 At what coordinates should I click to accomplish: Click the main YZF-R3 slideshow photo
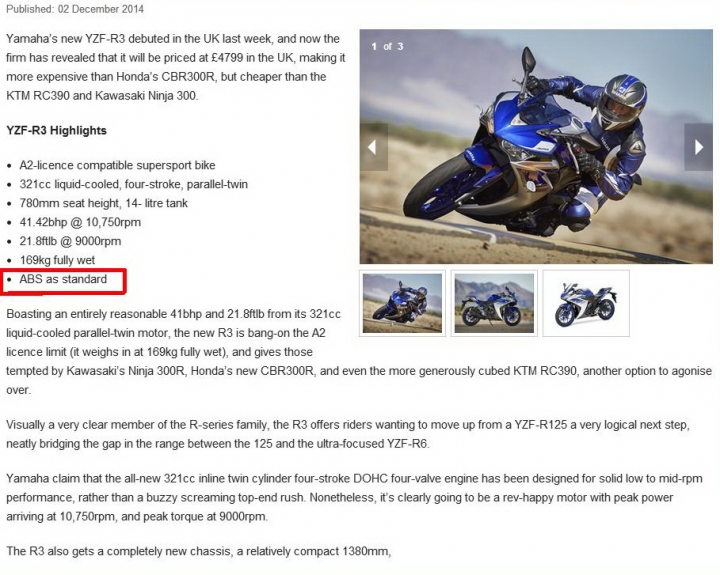(536, 147)
